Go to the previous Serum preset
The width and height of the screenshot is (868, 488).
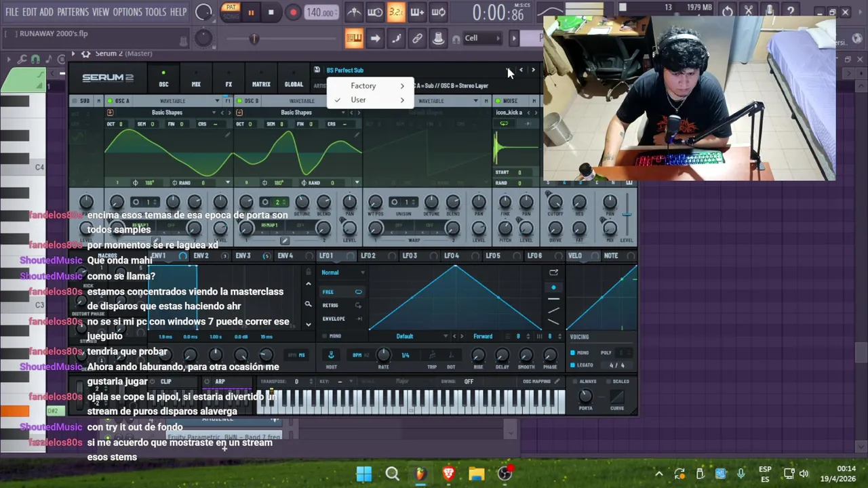[521, 70]
